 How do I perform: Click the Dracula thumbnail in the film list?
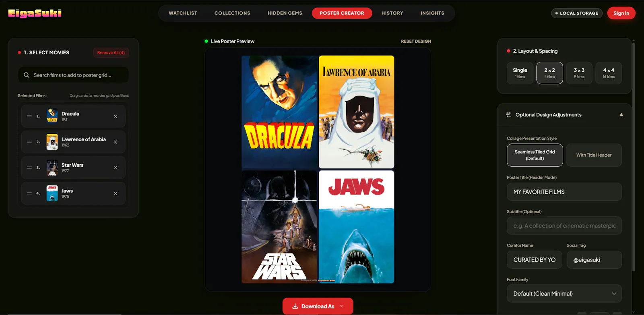(52, 116)
